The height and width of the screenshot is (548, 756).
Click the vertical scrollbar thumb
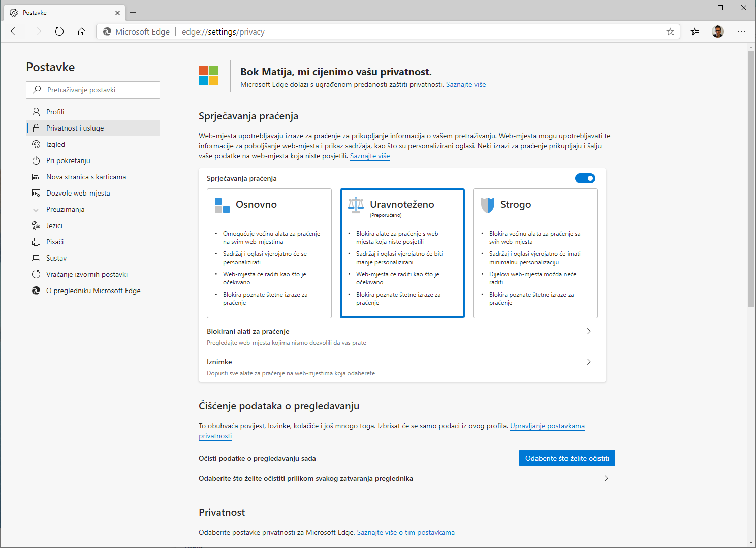click(751, 179)
